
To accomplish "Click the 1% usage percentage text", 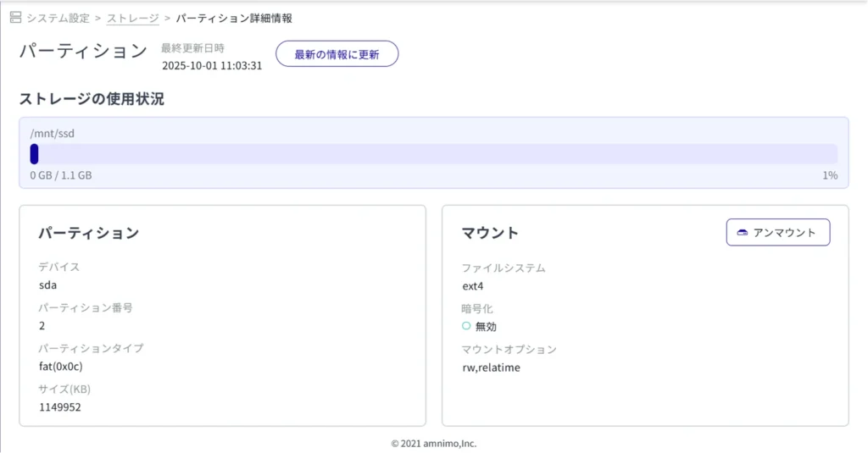I will 829,175.
